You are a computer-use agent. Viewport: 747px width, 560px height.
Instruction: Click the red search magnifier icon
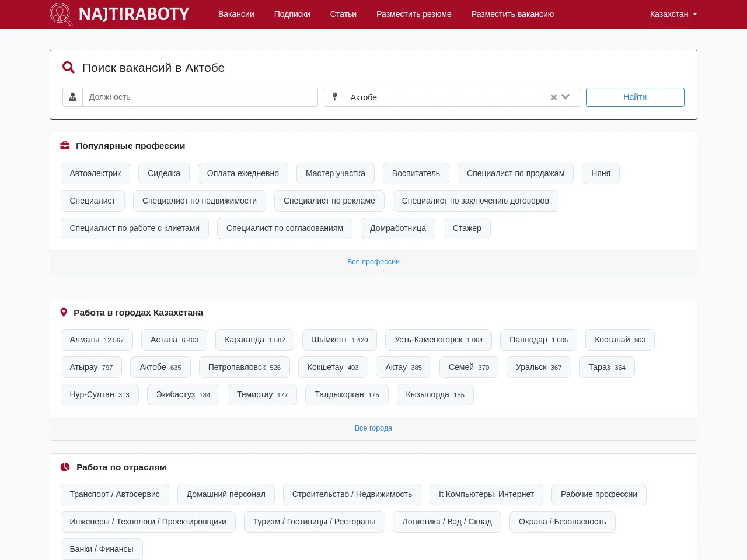click(x=68, y=68)
